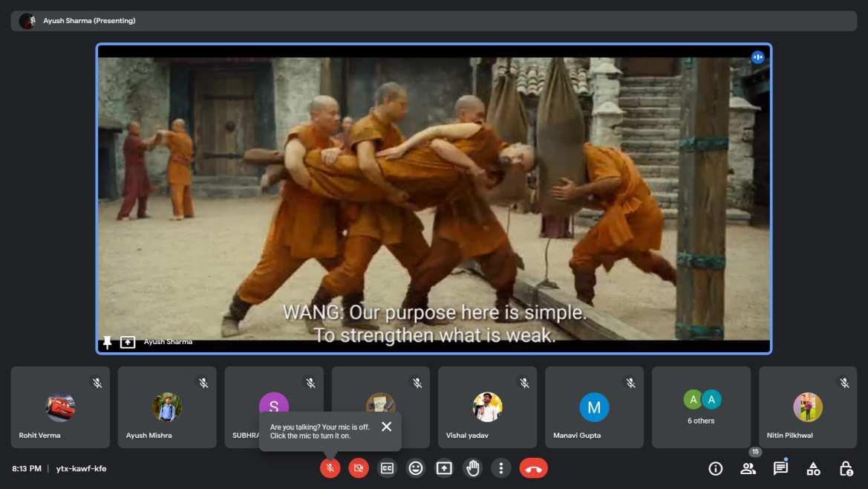
Task: Open the activities icon
Action: click(813, 469)
